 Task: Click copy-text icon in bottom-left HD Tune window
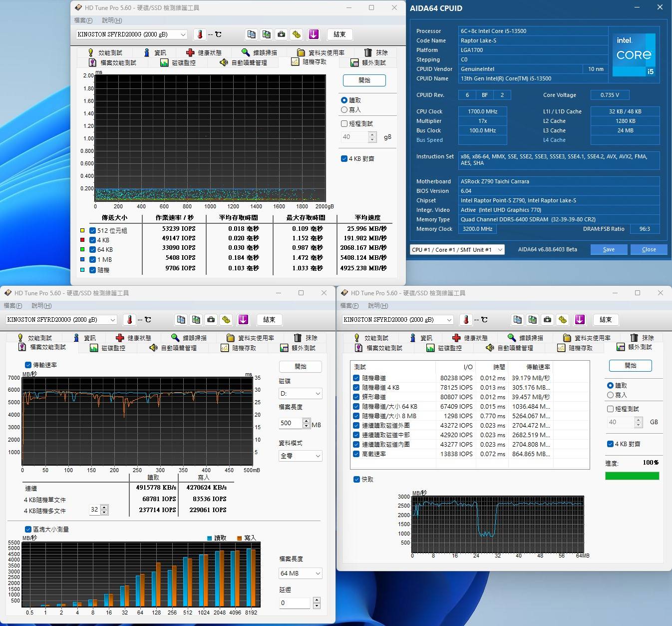click(181, 320)
